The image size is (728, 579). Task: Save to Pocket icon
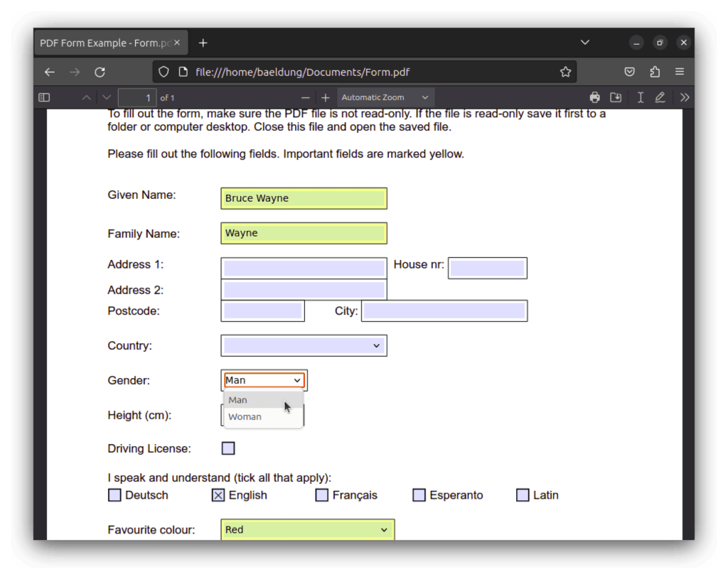tap(630, 72)
